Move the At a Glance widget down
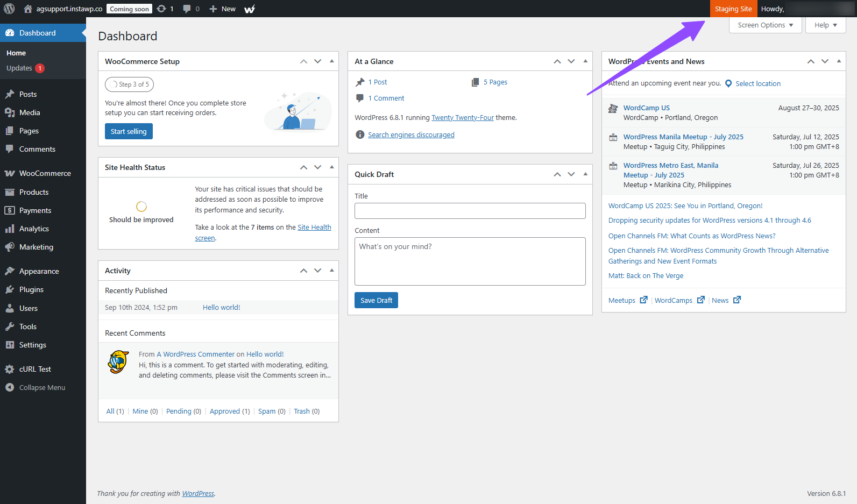 tap(571, 61)
